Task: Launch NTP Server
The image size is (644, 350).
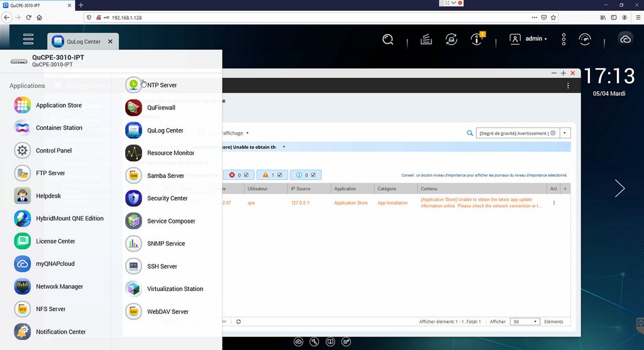Action: (151, 85)
